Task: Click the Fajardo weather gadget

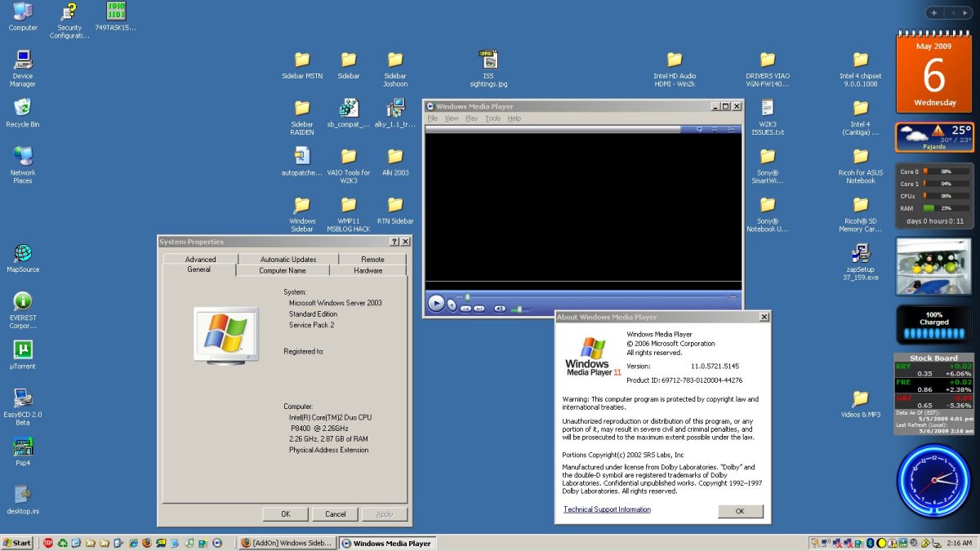Action: coord(934,137)
